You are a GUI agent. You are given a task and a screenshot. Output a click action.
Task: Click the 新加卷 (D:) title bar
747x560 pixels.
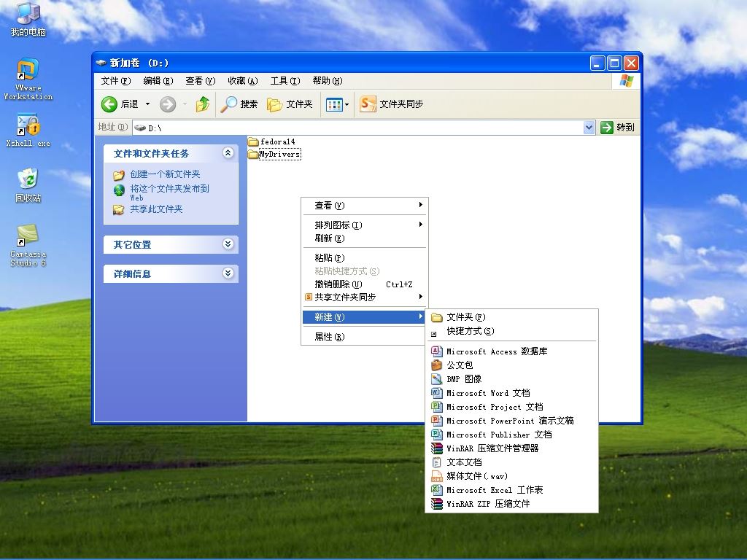click(x=341, y=63)
